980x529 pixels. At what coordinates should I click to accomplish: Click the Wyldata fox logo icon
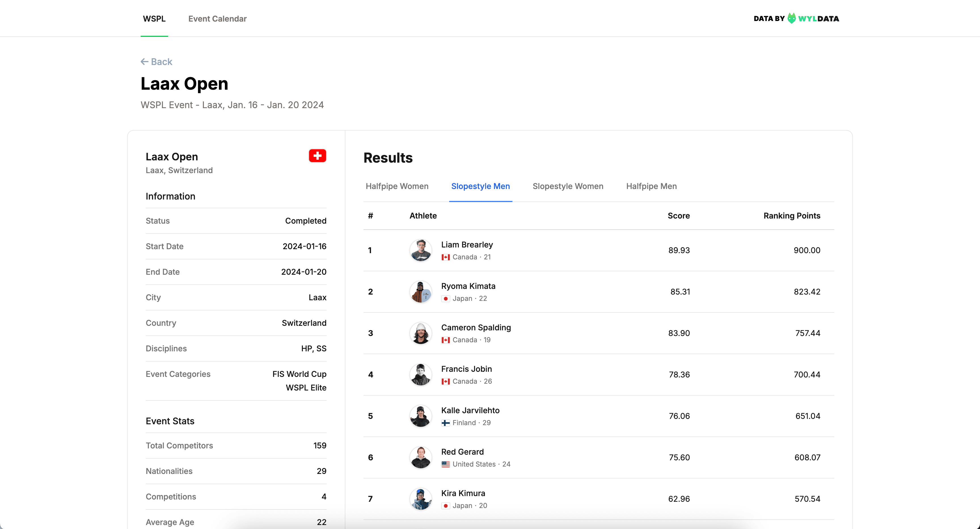(x=791, y=18)
